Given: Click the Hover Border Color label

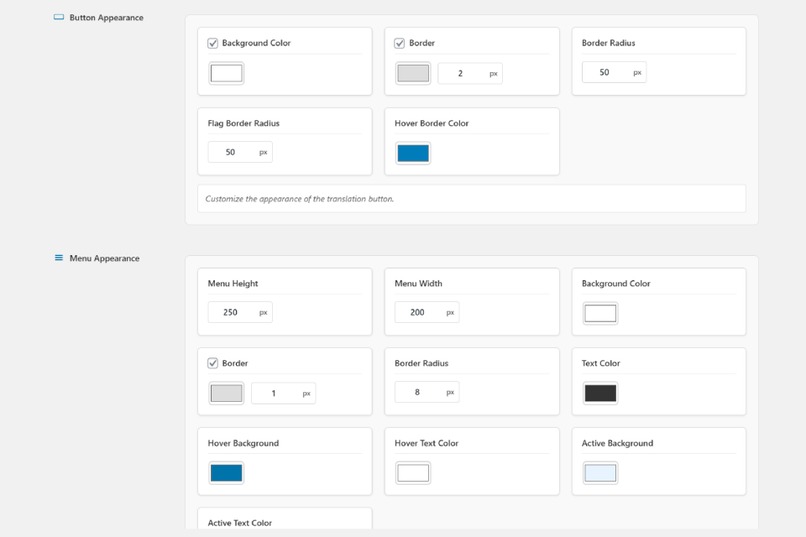Looking at the screenshot, I should (432, 123).
